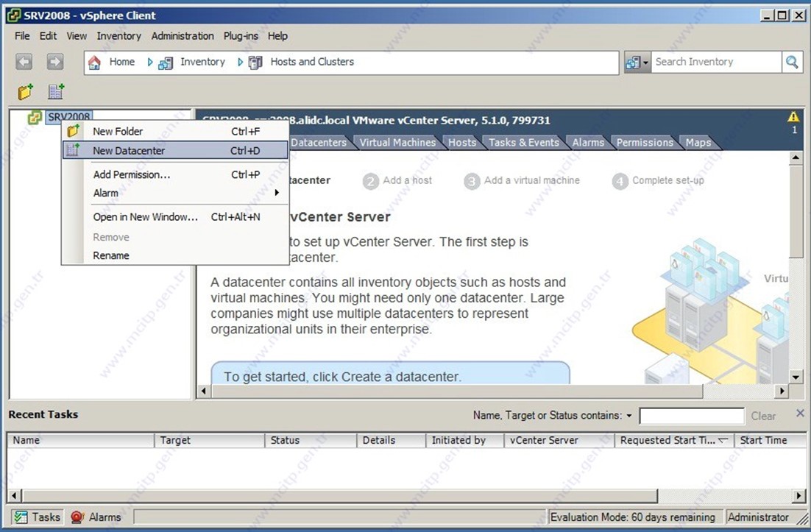Close the Recent Tasks filter with the X
Image resolution: width=811 pixels, height=532 pixels.
(800, 413)
